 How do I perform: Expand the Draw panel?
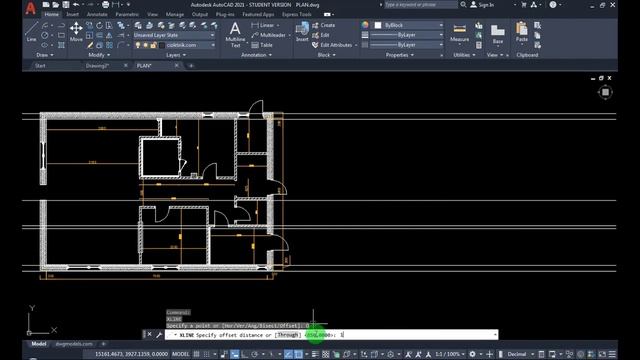[x=44, y=55]
